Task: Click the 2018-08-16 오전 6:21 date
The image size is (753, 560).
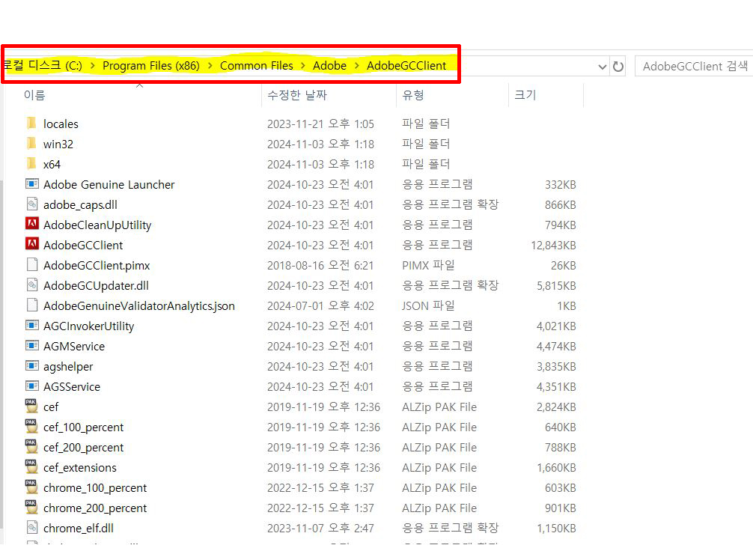Action: 320,266
